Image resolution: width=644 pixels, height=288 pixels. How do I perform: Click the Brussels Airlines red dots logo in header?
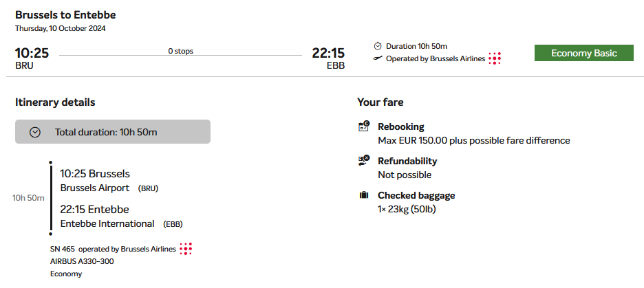tap(495, 58)
